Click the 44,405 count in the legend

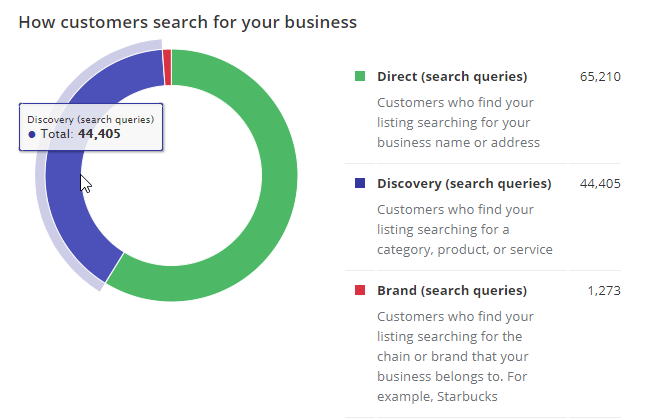point(600,184)
